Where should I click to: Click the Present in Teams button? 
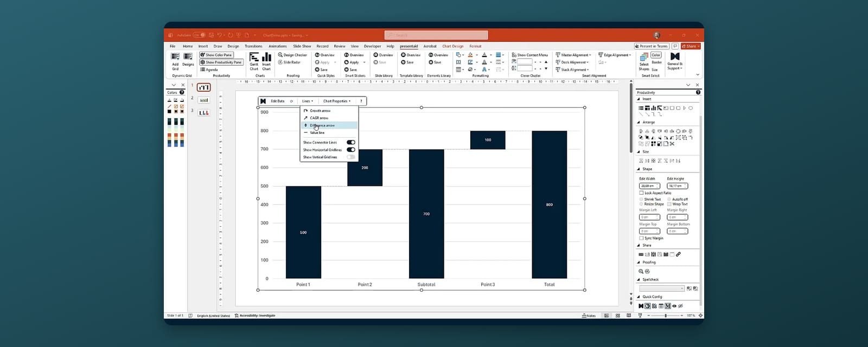pos(652,46)
